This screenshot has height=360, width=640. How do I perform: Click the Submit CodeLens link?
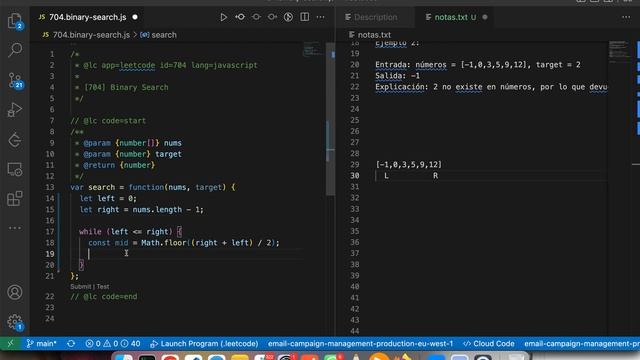(x=80, y=287)
